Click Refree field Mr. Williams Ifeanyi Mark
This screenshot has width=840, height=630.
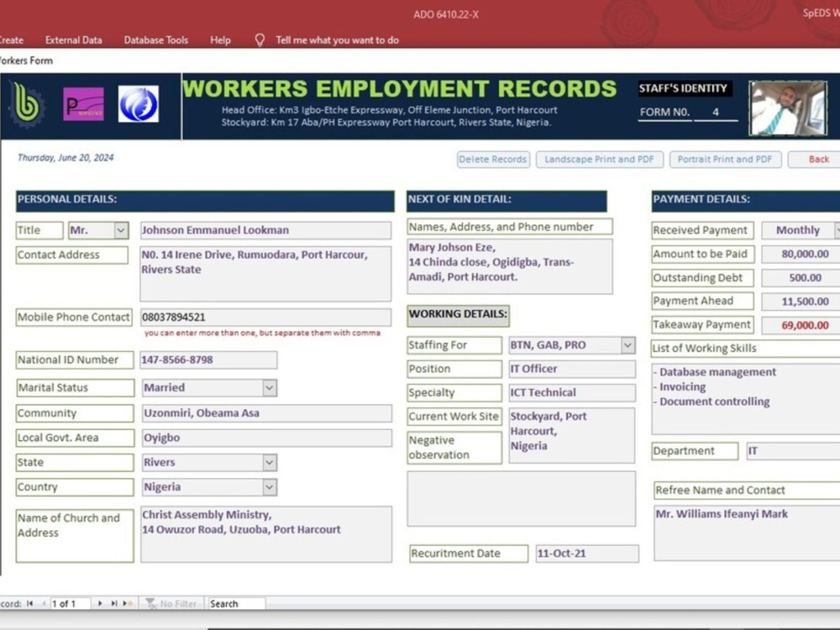[747, 533]
